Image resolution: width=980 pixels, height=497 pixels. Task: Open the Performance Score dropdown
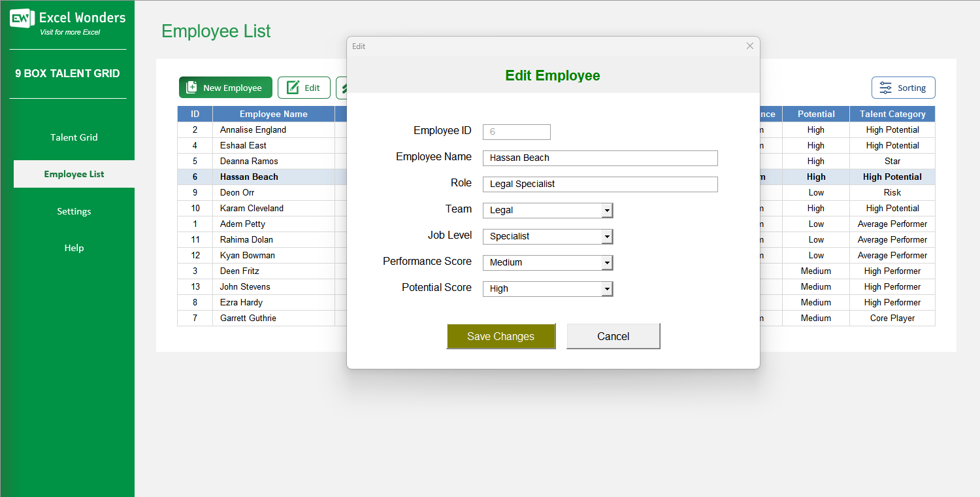tap(606, 262)
